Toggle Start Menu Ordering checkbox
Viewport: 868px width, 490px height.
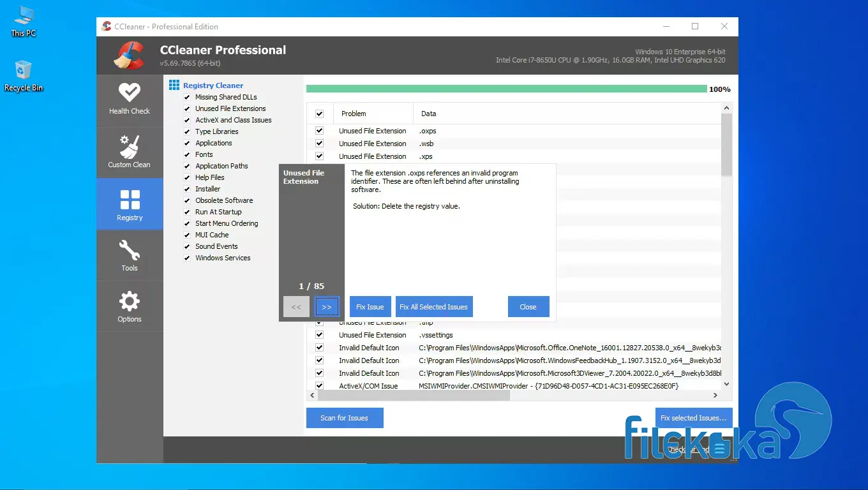pos(187,223)
